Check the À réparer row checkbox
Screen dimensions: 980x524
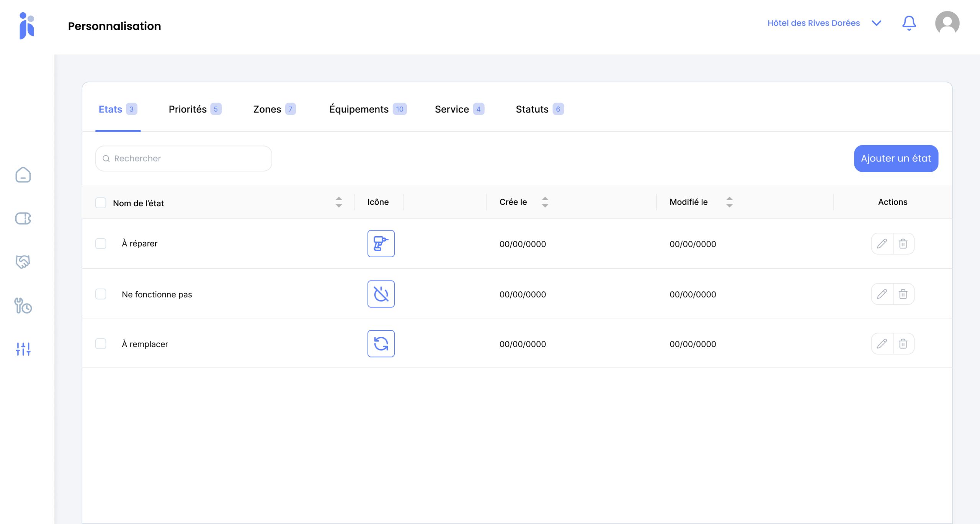pyautogui.click(x=101, y=243)
